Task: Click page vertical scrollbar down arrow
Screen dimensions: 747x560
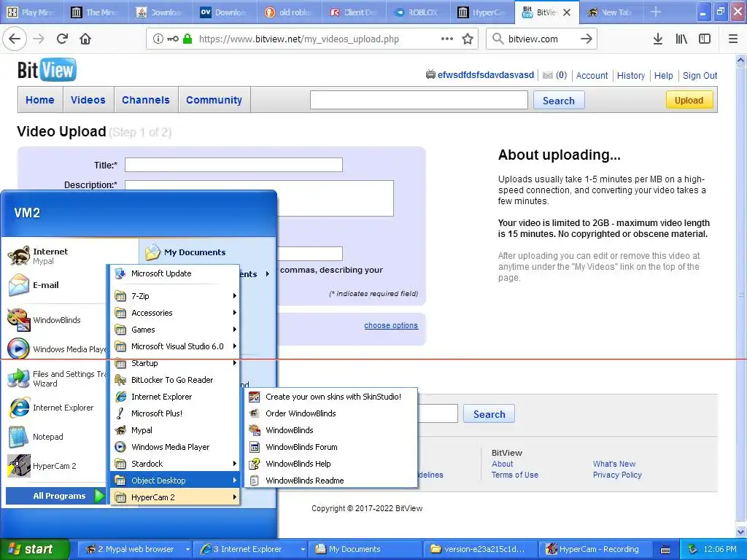Action: coord(741,532)
